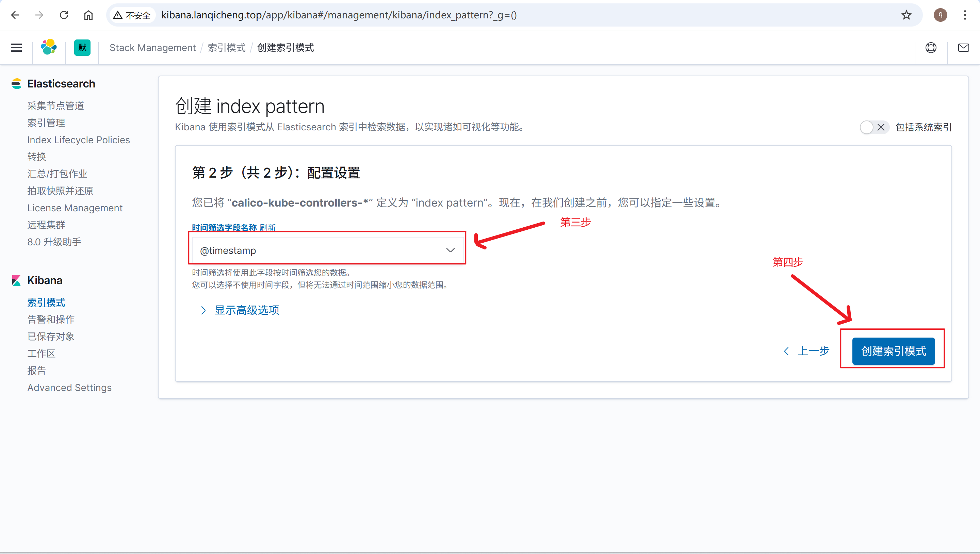980x554 pixels.
Task: Open Advanced Settings in sidebar
Action: pyautogui.click(x=69, y=388)
